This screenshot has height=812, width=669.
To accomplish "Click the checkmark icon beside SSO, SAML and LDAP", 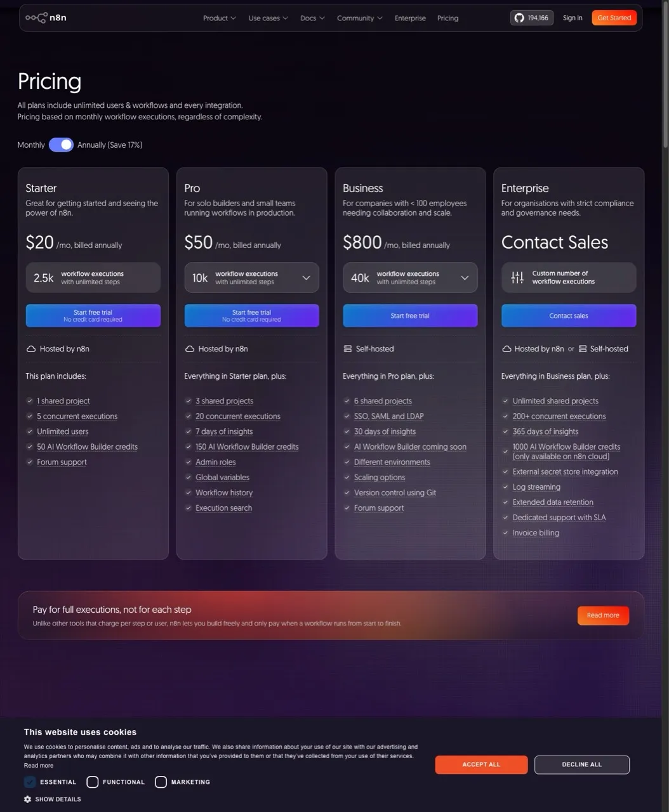I will [347, 416].
